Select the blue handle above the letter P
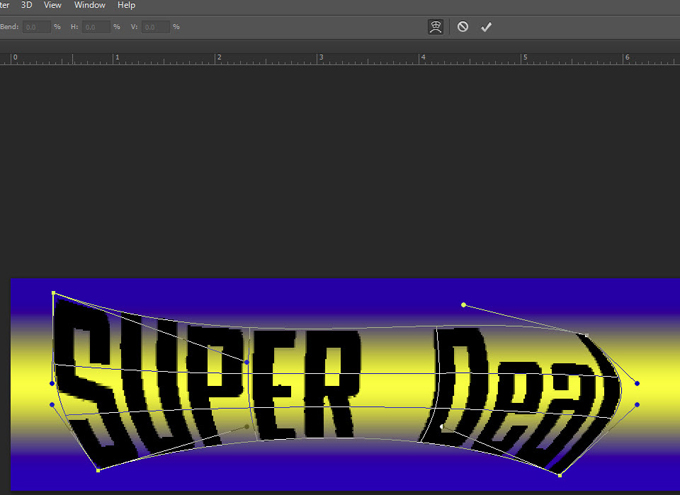The height and width of the screenshot is (495, 680). 247,362
